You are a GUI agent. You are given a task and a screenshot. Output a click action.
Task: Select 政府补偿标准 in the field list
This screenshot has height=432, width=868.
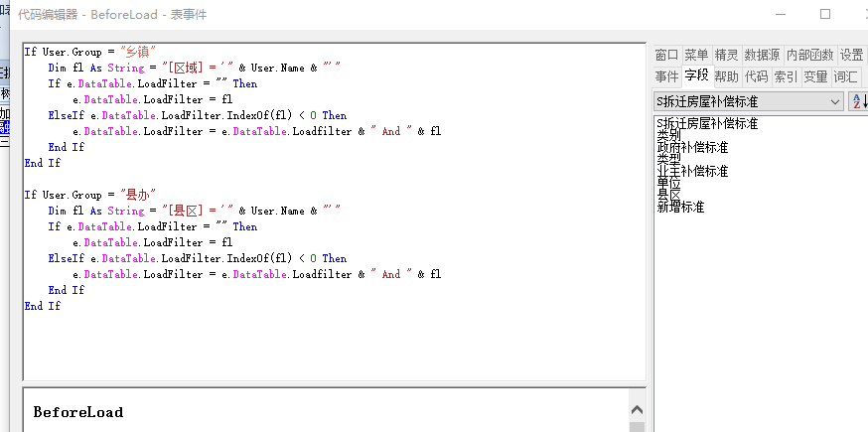(x=692, y=147)
